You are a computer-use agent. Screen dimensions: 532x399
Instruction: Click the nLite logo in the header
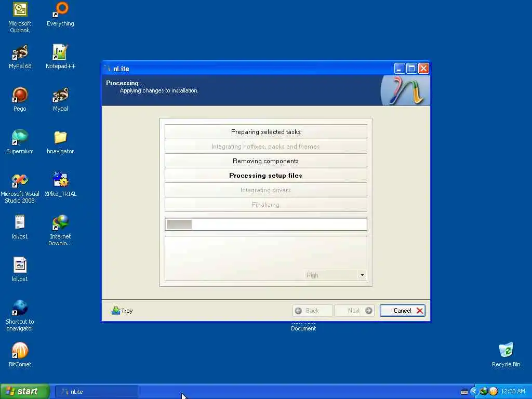[x=405, y=90]
